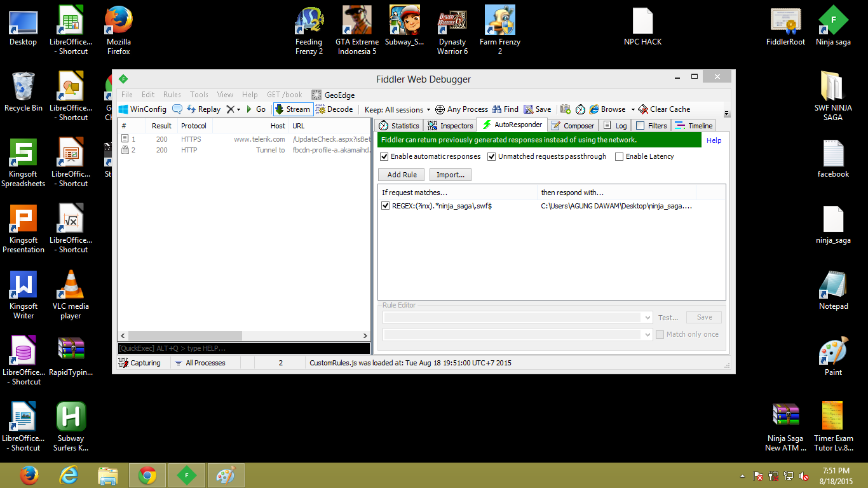Select the NPC HACK file icon
Image resolution: width=868 pixels, height=488 pixels.
click(x=642, y=27)
